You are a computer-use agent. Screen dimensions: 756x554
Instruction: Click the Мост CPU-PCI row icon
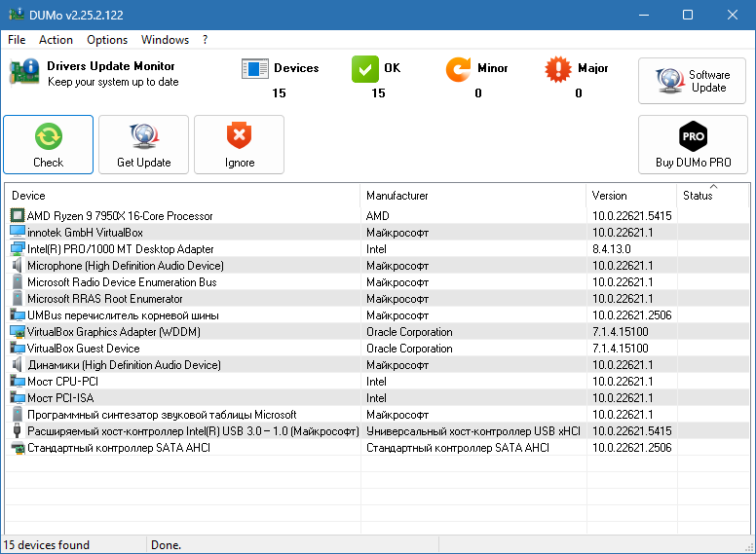(18, 381)
